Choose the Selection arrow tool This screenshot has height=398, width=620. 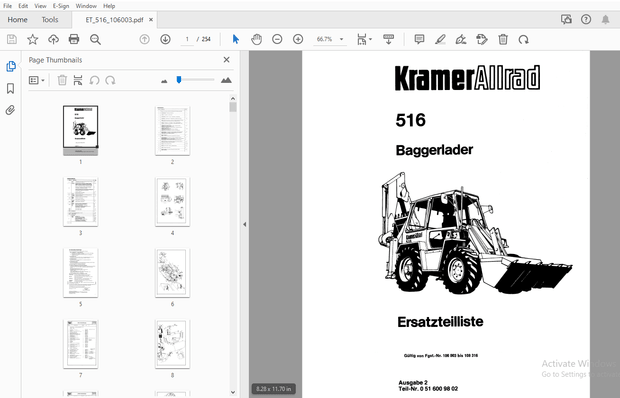pyautogui.click(x=236, y=39)
